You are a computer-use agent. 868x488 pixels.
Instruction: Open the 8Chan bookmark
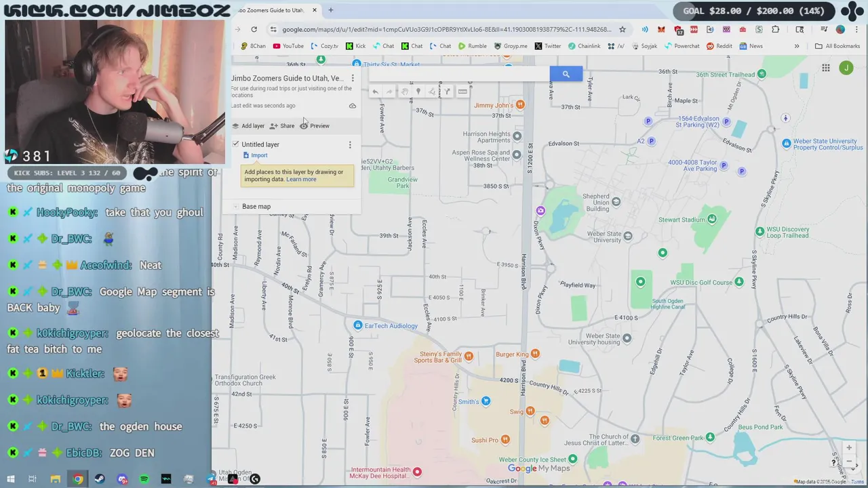[x=253, y=46]
